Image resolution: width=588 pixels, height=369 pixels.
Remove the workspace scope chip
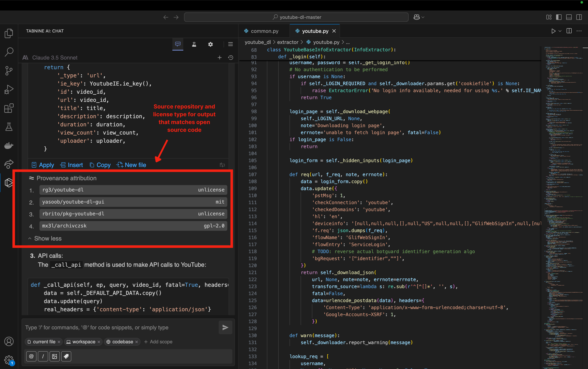point(99,342)
